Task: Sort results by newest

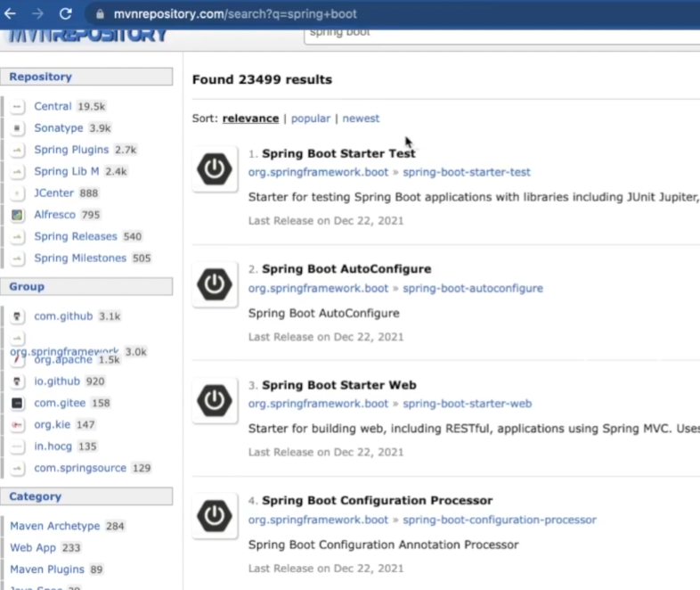Action: click(x=361, y=119)
